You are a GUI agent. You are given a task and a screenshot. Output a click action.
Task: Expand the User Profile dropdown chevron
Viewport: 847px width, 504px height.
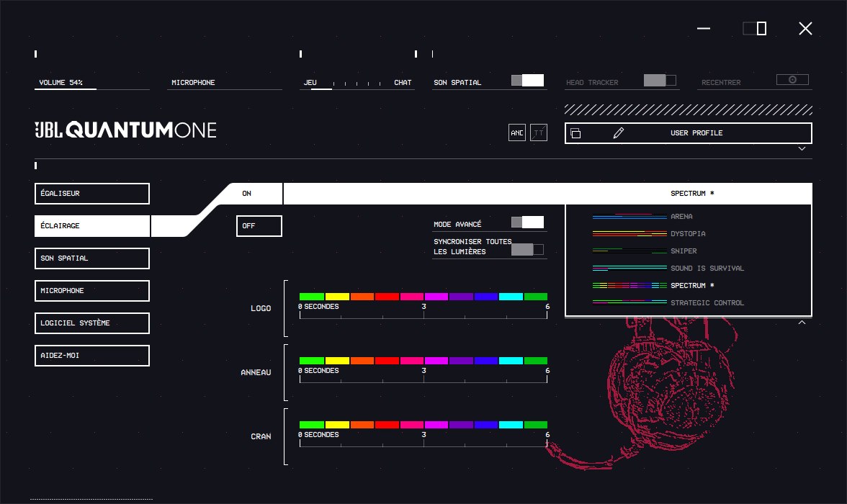coord(802,148)
